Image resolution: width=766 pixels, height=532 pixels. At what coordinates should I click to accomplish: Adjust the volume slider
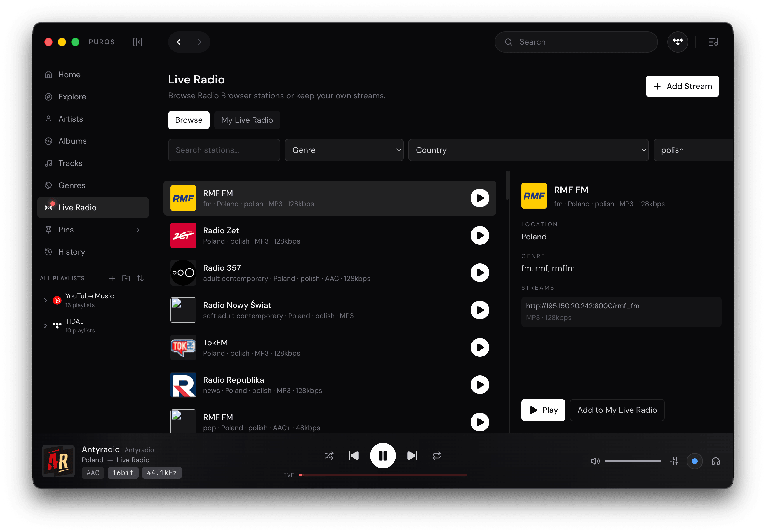[x=633, y=461]
